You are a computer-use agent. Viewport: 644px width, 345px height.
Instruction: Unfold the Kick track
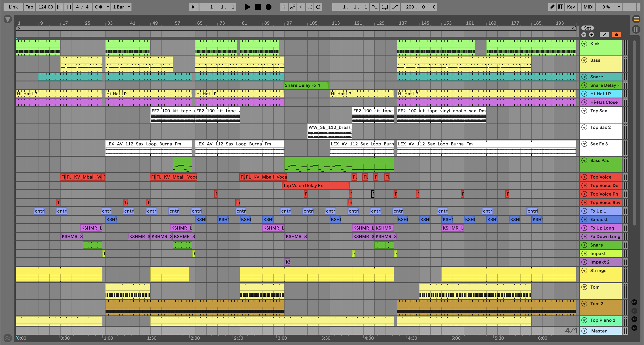(x=584, y=44)
